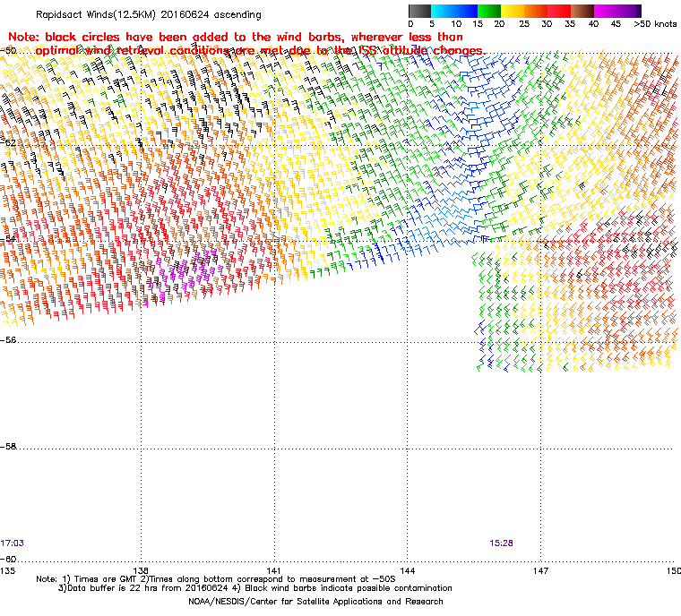Click the gray 0-5 knots legend swatch
The width and height of the screenshot is (681, 616).
419,11
